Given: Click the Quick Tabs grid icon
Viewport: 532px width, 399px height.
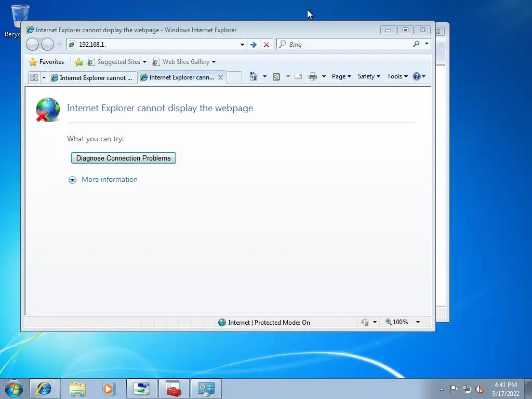Looking at the screenshot, I should tap(34, 78).
